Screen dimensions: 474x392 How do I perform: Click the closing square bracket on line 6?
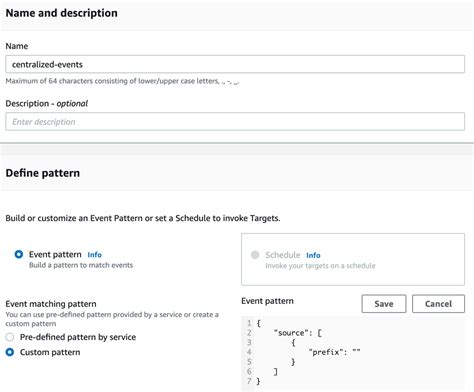coord(275,371)
